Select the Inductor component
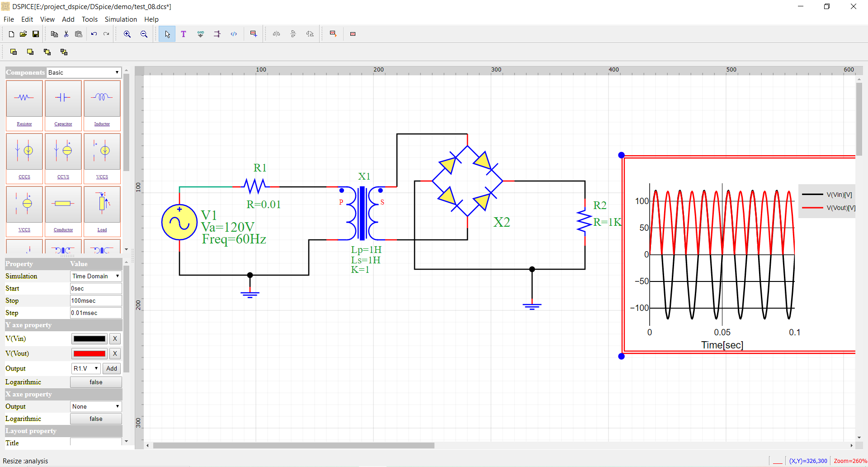Viewport: 868px width, 467px height. click(x=102, y=99)
